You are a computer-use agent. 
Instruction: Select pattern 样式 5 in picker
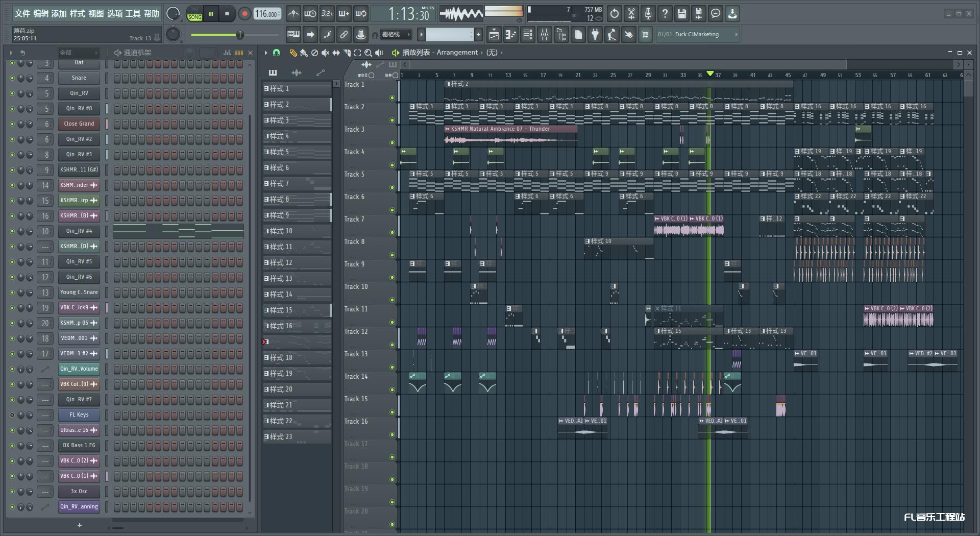tap(297, 152)
